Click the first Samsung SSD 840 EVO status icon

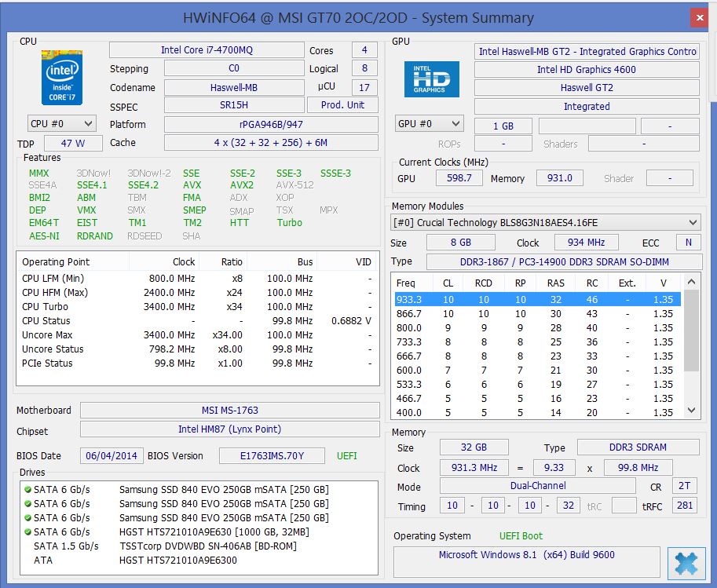pyautogui.click(x=28, y=489)
